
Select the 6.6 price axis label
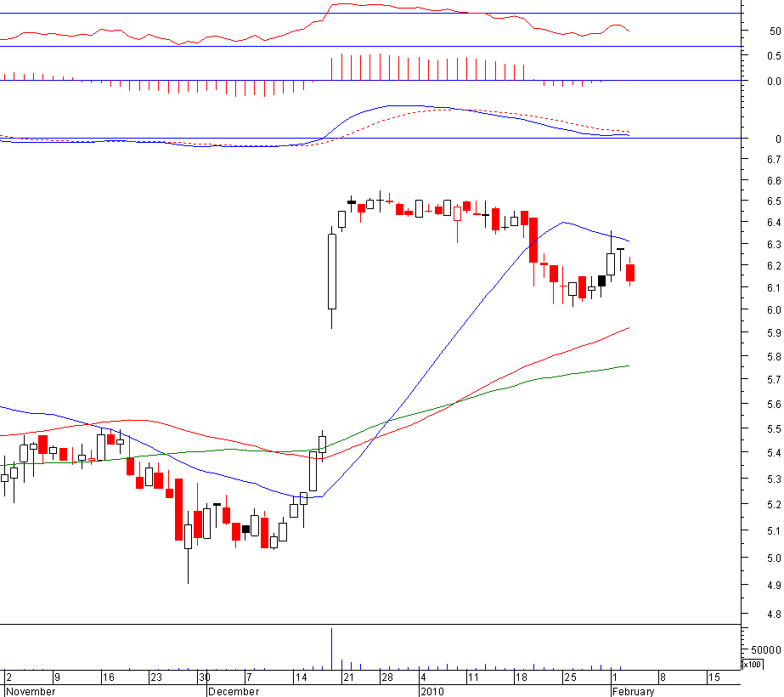coord(774,181)
